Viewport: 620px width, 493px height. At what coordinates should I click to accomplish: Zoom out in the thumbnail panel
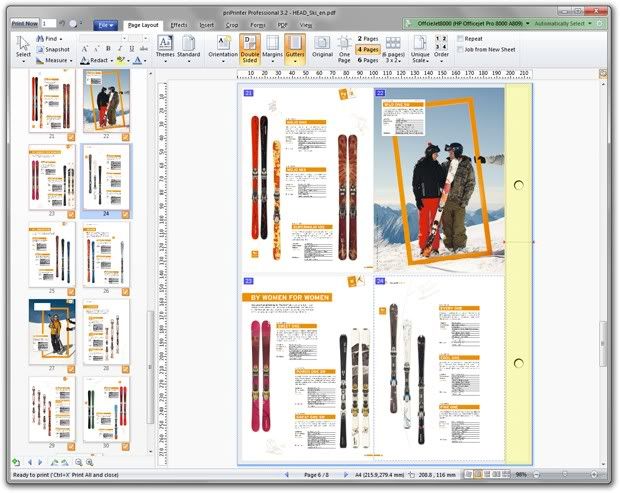point(79,462)
